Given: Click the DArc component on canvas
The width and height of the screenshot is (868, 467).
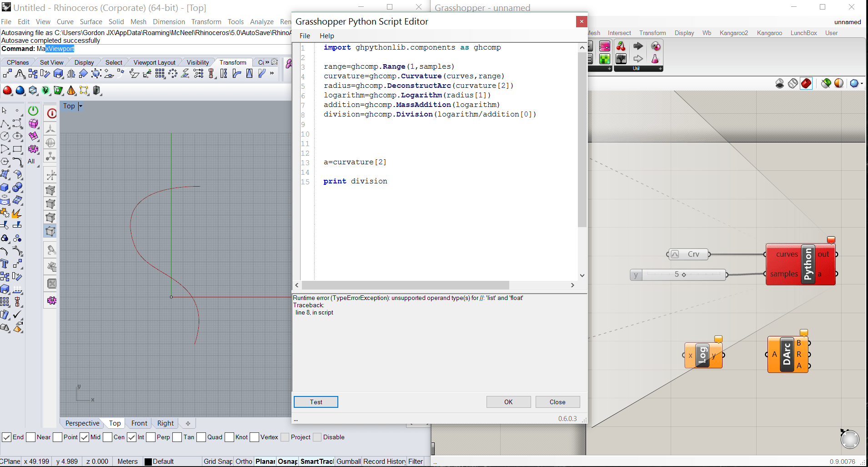Looking at the screenshot, I should click(787, 355).
